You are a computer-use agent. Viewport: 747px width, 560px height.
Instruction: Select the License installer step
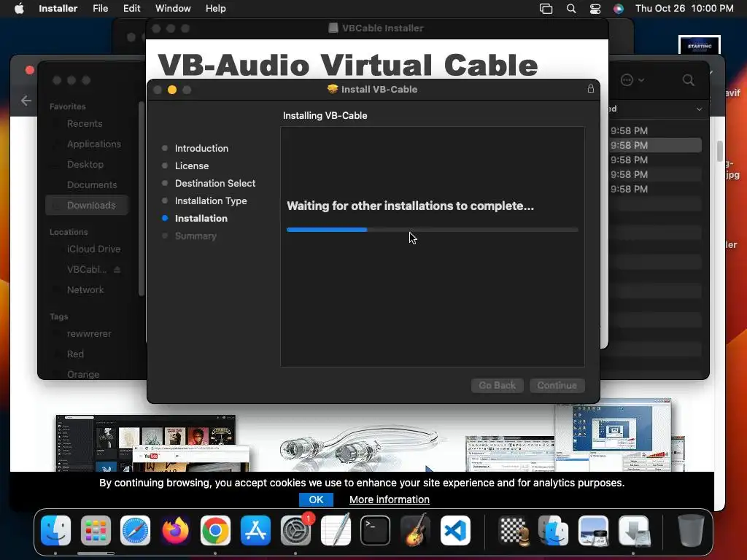192,166
